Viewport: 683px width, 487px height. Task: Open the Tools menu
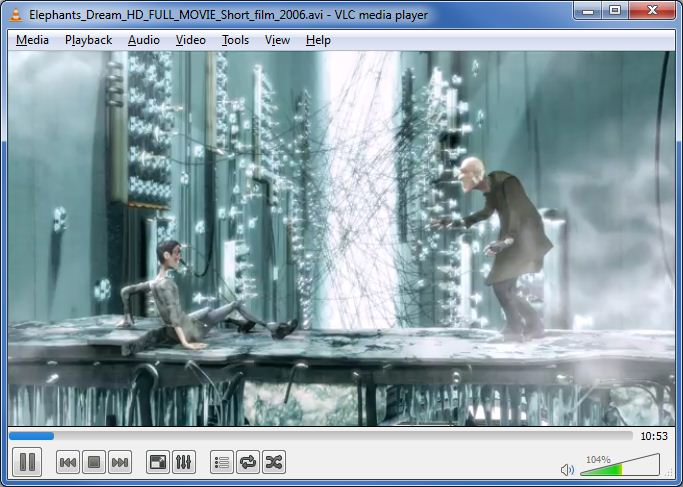[235, 40]
